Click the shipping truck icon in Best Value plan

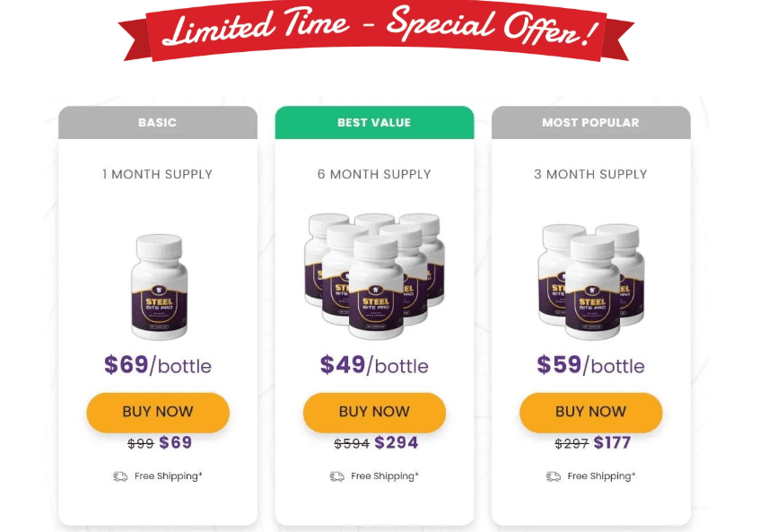337,476
